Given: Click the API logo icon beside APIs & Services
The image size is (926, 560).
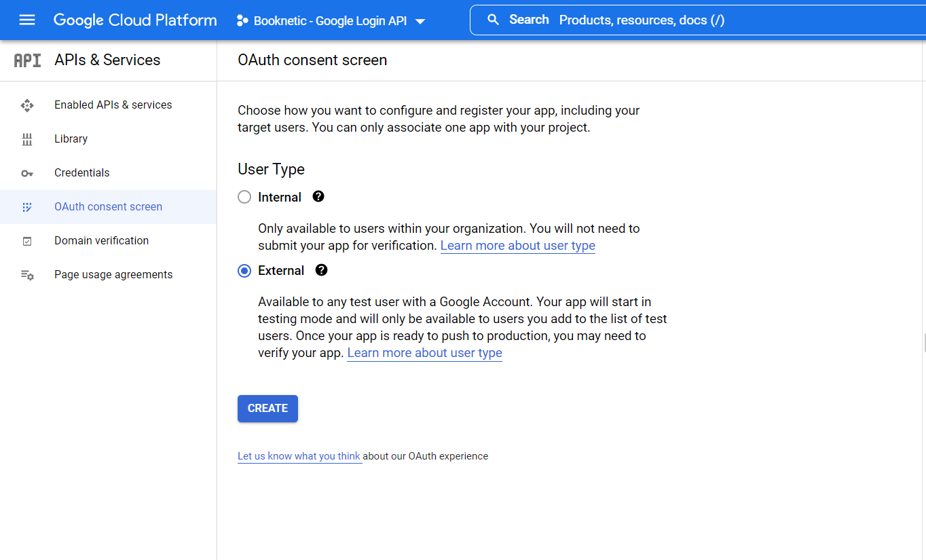Looking at the screenshot, I should (x=27, y=60).
